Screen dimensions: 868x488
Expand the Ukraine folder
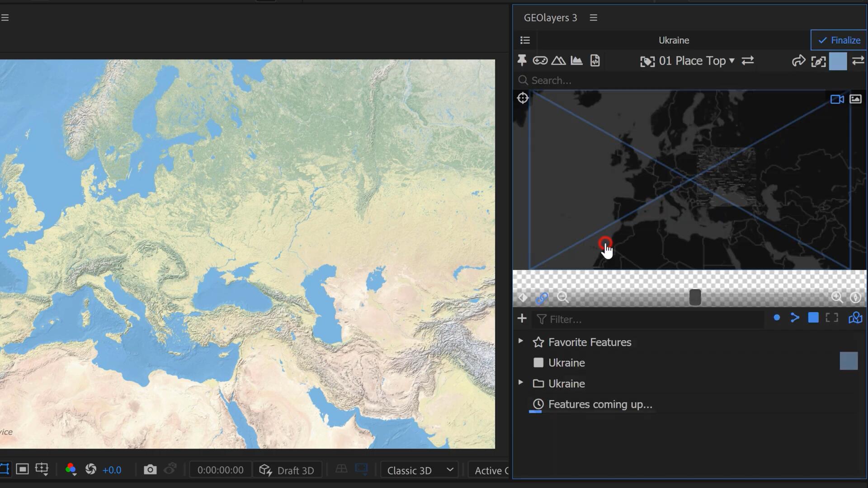click(x=520, y=383)
